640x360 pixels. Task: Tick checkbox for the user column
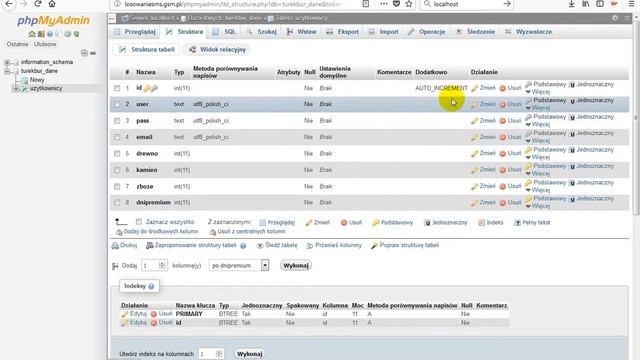tap(117, 104)
